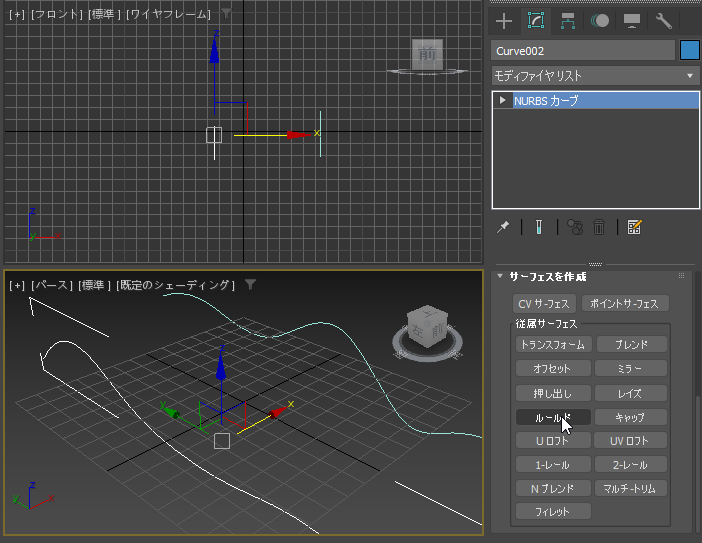Screen dimensions: 702x543
Task: Click the U ロフト button
Action: pos(553,440)
